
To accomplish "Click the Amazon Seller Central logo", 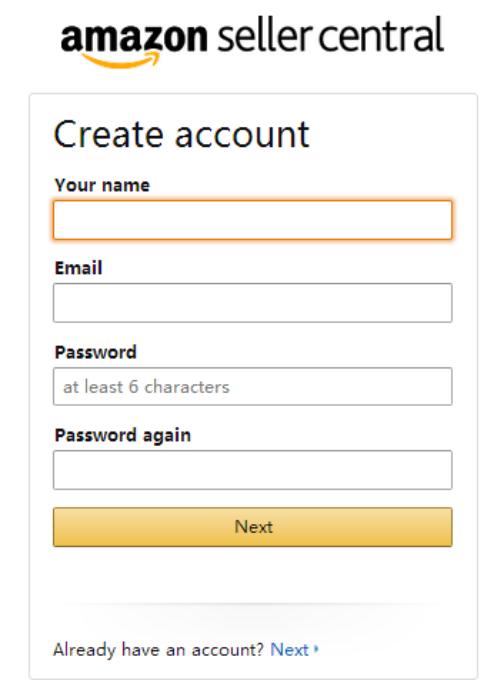I will (252, 42).
